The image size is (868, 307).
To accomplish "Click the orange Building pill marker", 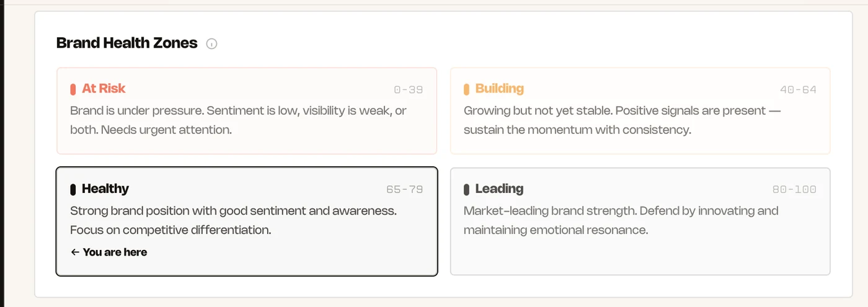I will click(466, 89).
